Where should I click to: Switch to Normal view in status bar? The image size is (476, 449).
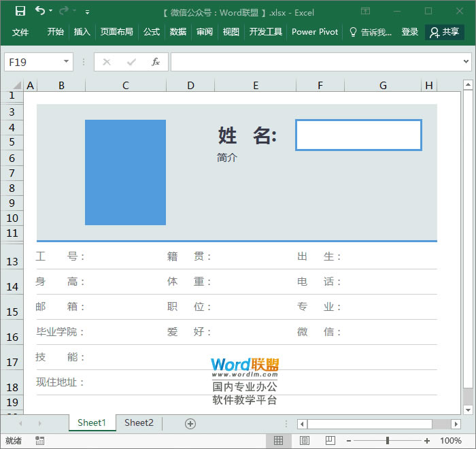coord(279,441)
